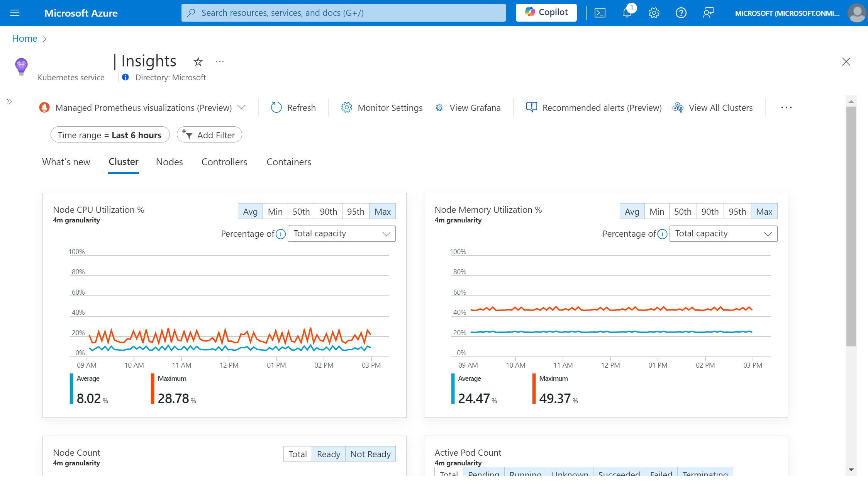Image resolution: width=868 pixels, height=487 pixels.
Task: Toggle the Min percentile for Memory Utilization
Action: click(x=656, y=211)
